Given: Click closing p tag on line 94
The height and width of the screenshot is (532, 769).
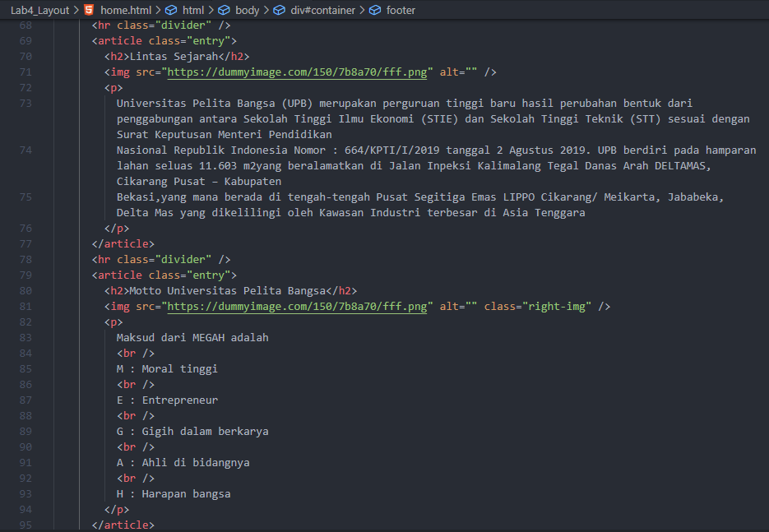Looking at the screenshot, I should pos(116,510).
